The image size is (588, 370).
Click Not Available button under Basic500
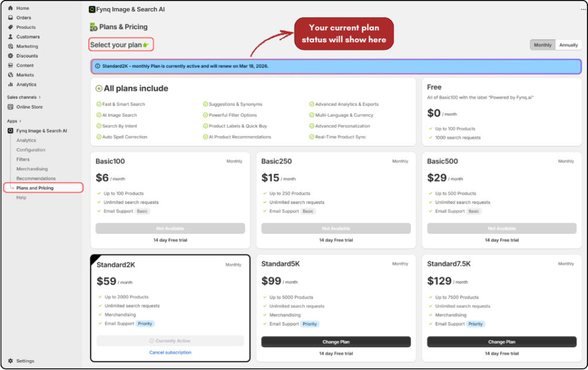pyautogui.click(x=502, y=229)
